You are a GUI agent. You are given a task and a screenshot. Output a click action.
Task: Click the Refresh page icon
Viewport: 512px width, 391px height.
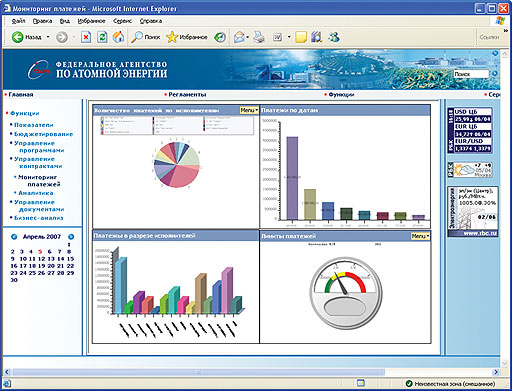click(x=102, y=37)
